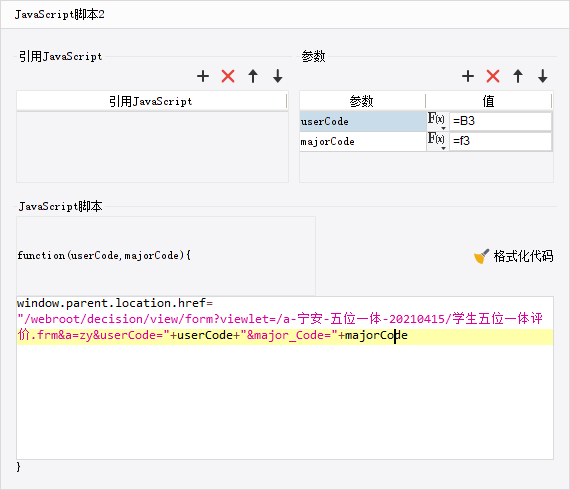This screenshot has height=490, width=570.
Task: Select the majorCode parameter name cell
Action: click(363, 141)
